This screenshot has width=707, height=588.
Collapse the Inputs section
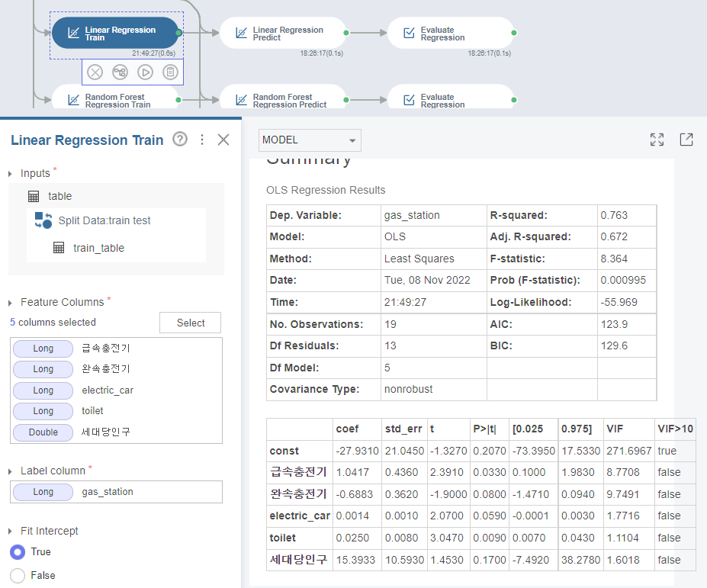coord(10,174)
